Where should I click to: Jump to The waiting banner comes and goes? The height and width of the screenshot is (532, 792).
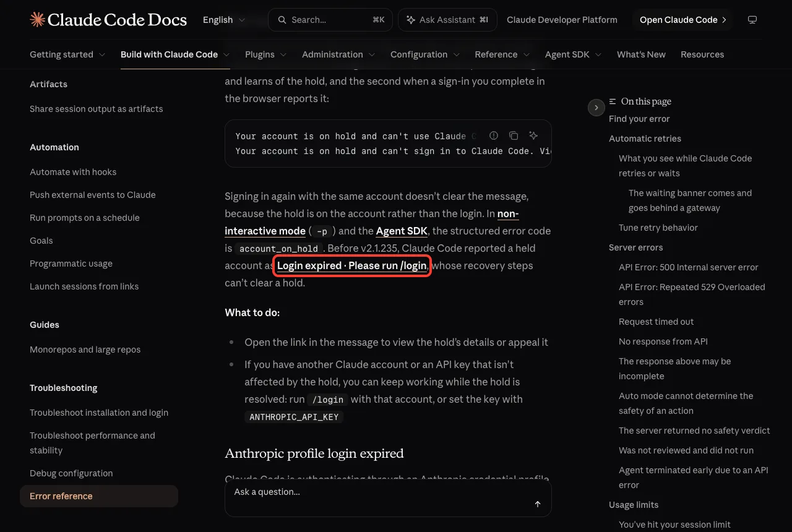[x=691, y=200]
